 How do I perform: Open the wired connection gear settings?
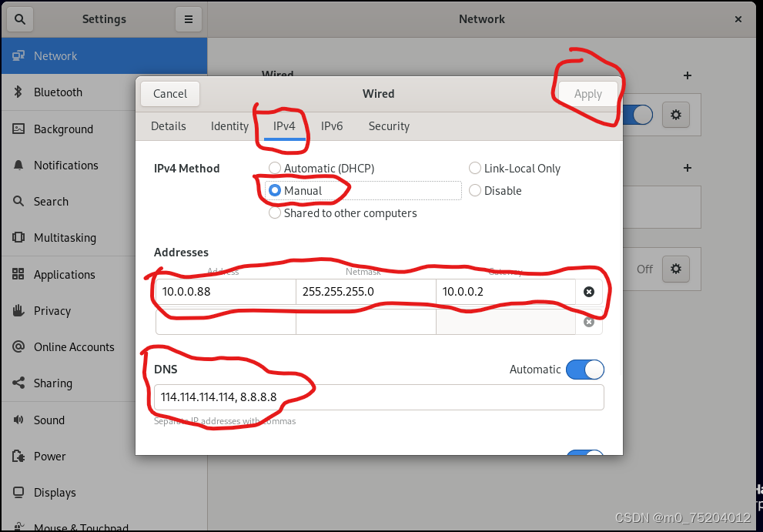pyautogui.click(x=675, y=114)
